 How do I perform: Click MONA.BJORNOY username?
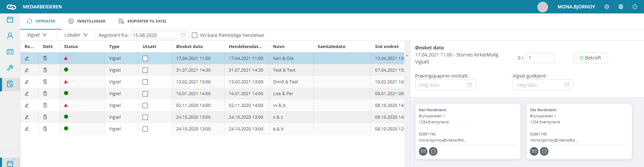576,7
